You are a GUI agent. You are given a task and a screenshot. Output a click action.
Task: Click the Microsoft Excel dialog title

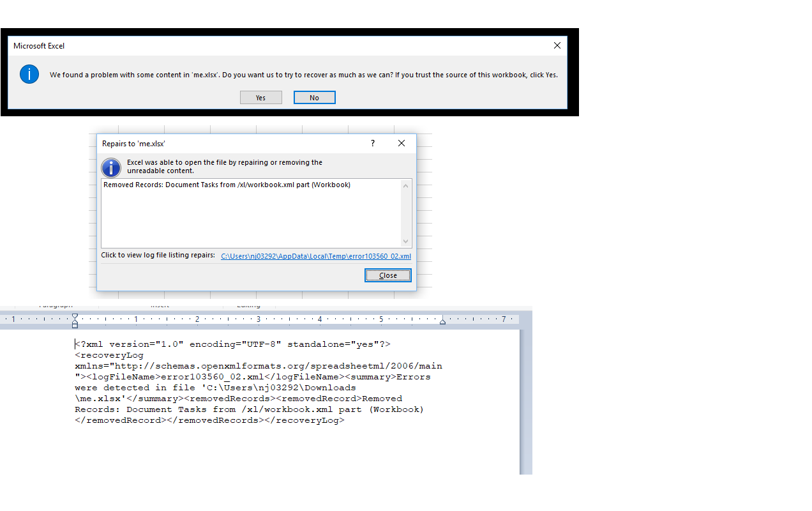coord(39,46)
